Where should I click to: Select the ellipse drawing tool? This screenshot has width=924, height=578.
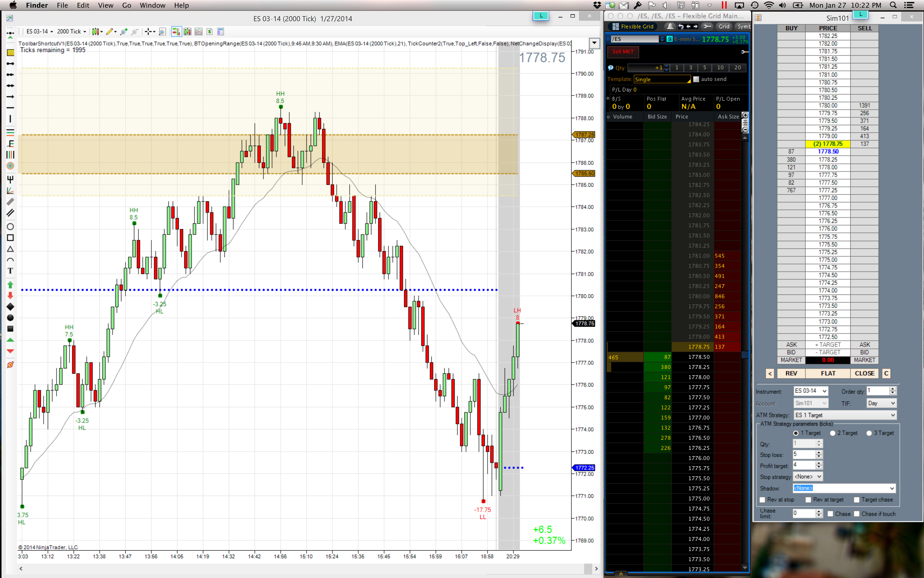(x=10, y=227)
